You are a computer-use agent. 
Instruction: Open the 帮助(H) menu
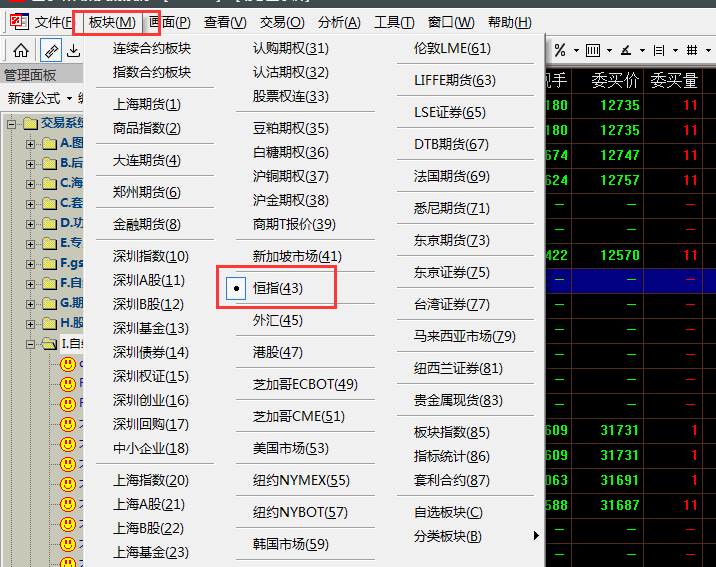(510, 22)
